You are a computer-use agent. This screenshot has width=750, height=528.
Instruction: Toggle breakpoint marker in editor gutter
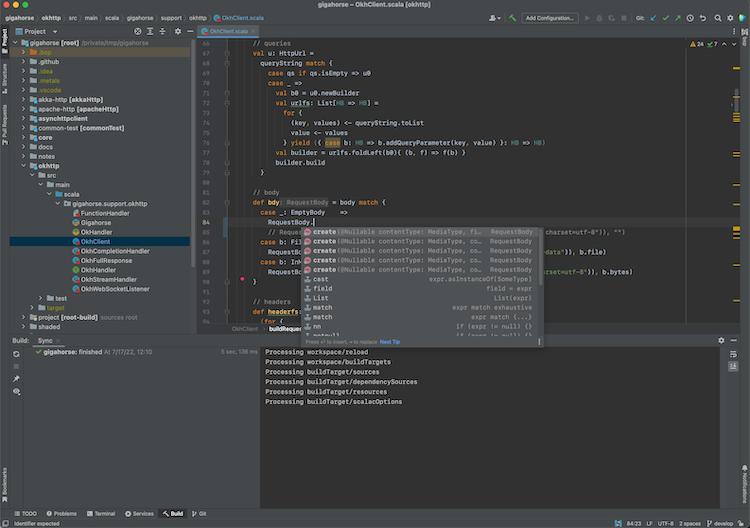click(x=242, y=281)
